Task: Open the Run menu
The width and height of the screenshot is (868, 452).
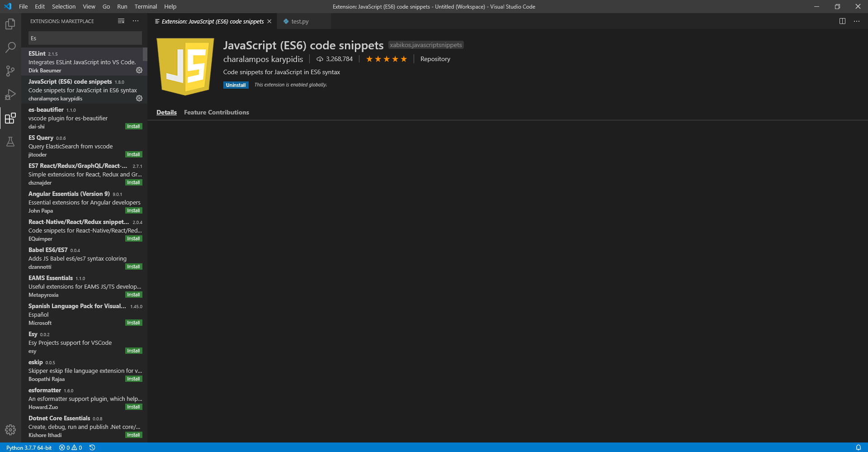Action: (x=122, y=6)
